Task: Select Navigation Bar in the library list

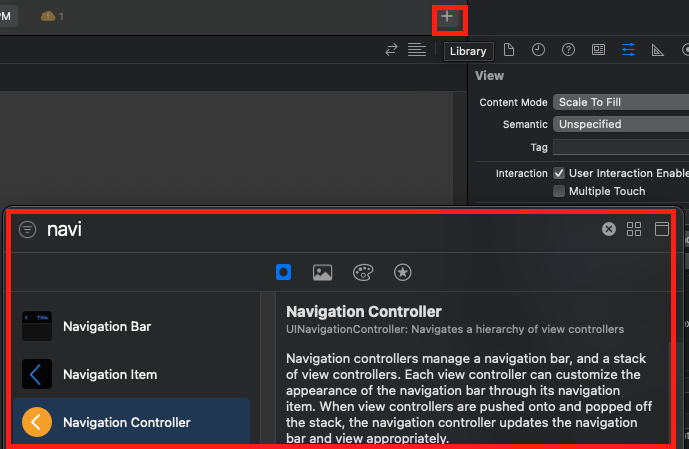Action: 131,326
